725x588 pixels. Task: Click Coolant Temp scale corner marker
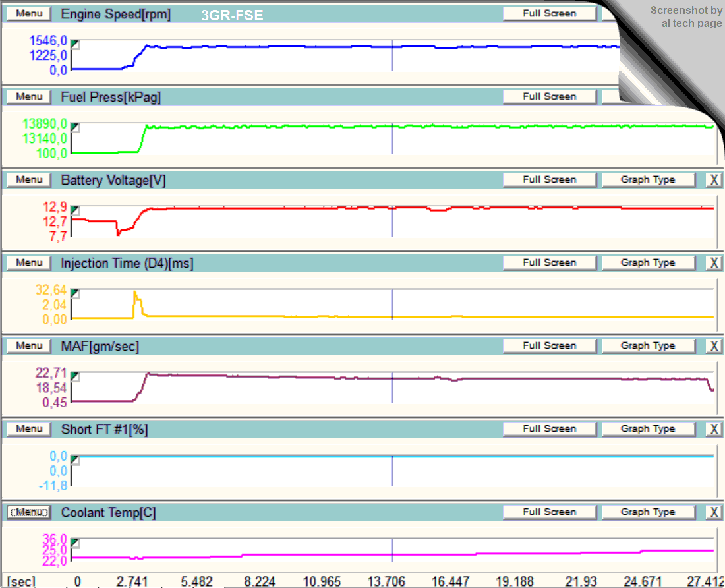point(75,543)
